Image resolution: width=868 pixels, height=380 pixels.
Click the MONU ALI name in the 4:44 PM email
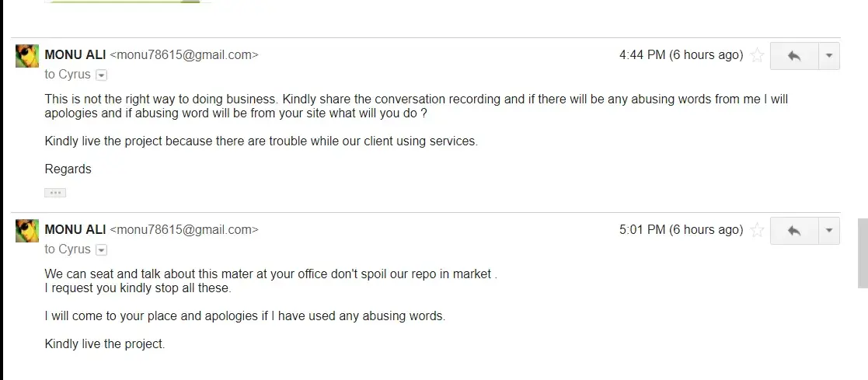tap(75, 55)
